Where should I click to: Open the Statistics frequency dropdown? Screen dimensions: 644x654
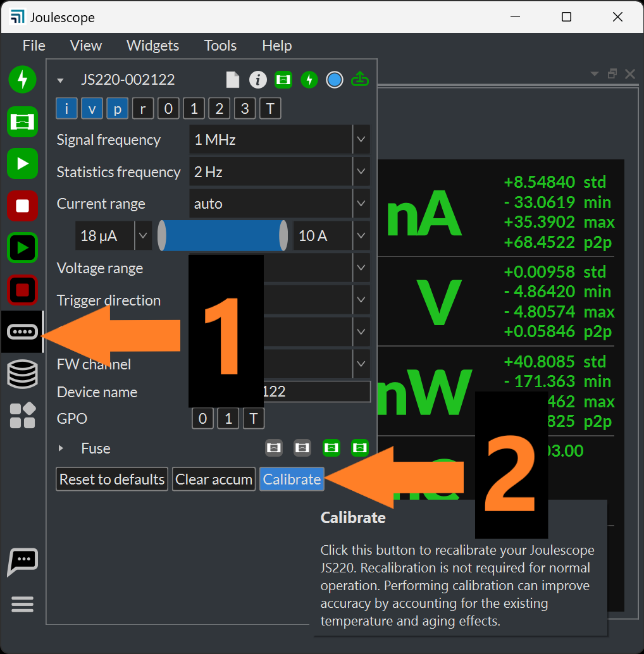(x=280, y=171)
